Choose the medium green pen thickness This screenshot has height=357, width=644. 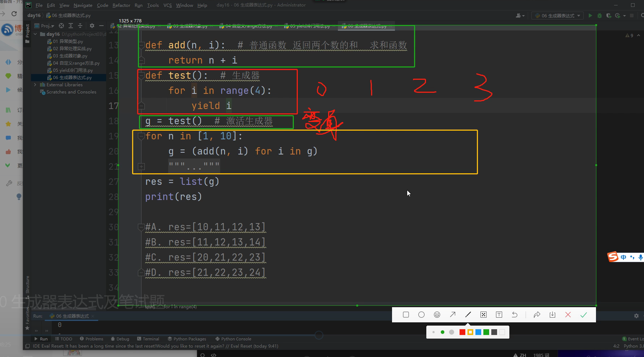(x=443, y=332)
